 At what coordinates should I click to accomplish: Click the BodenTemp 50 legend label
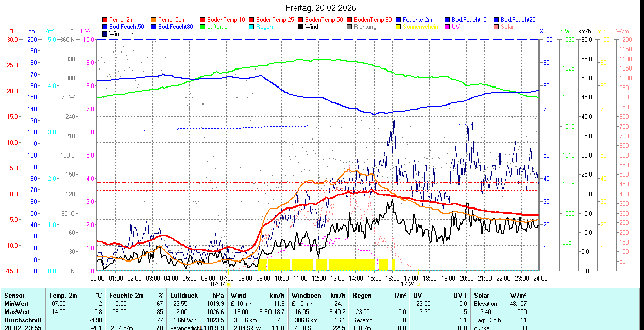click(325, 20)
